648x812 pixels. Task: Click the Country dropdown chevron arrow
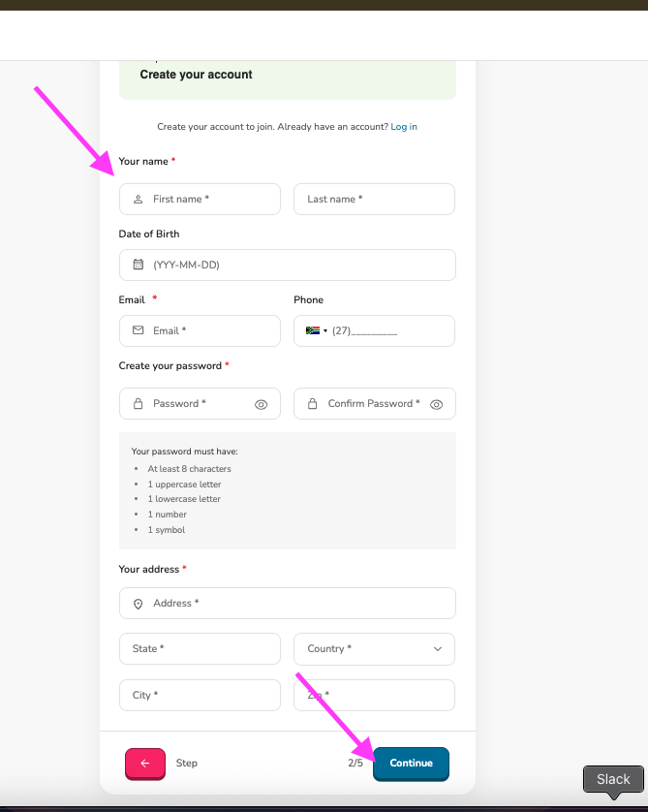pyautogui.click(x=437, y=649)
